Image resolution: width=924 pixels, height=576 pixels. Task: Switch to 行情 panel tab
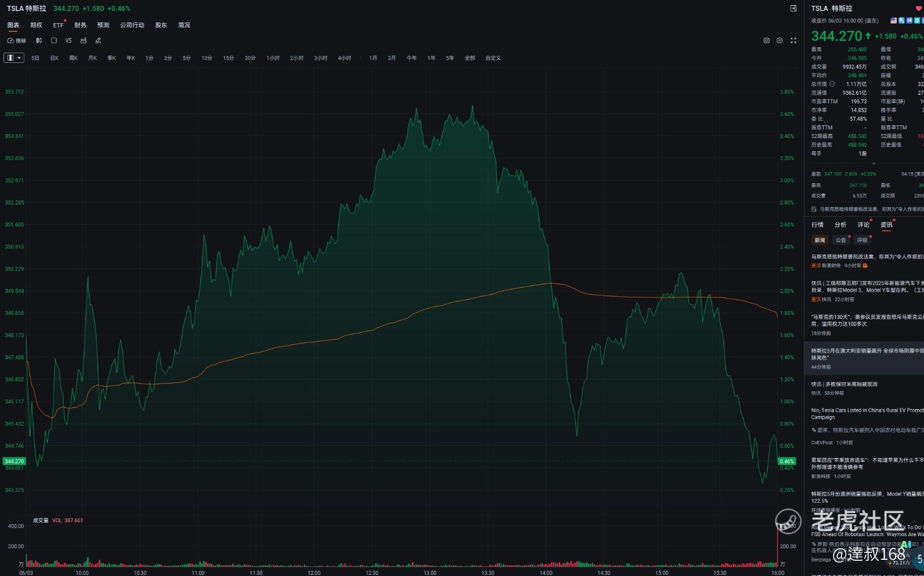tap(817, 225)
